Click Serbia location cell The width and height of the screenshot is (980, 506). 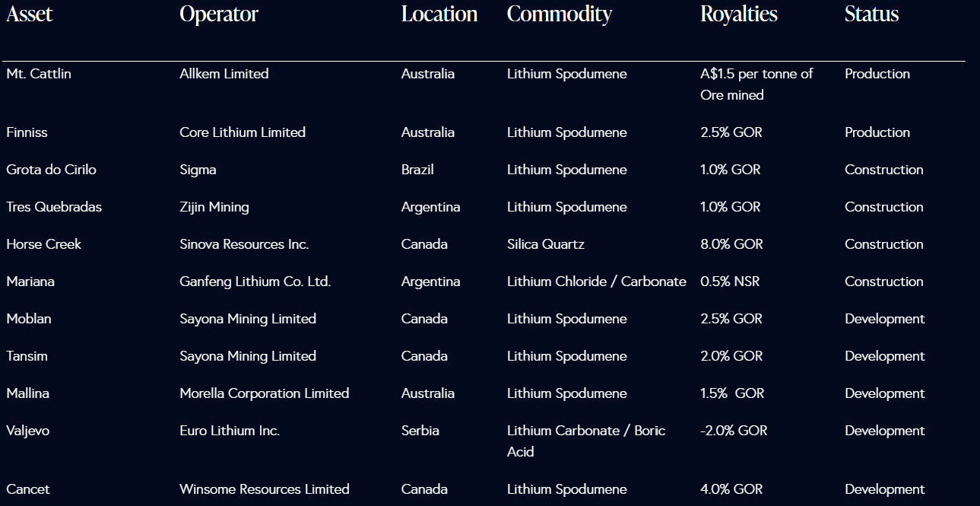click(x=420, y=431)
